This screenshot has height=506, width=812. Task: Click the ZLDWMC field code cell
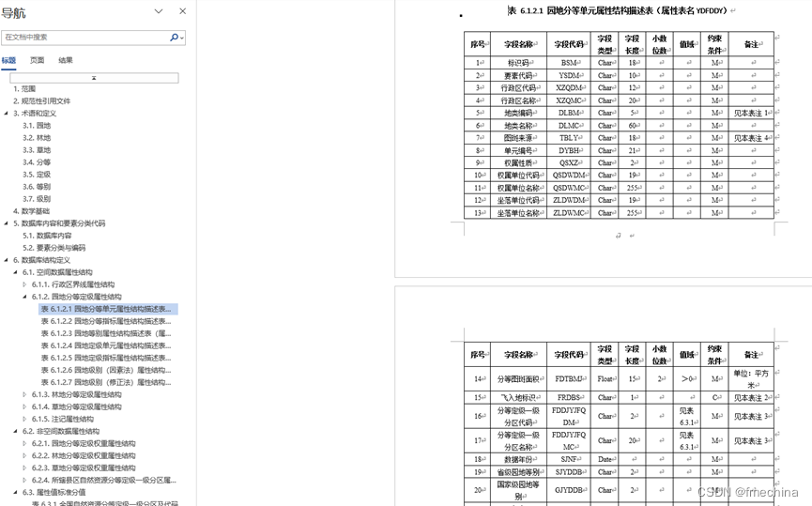pos(569,213)
